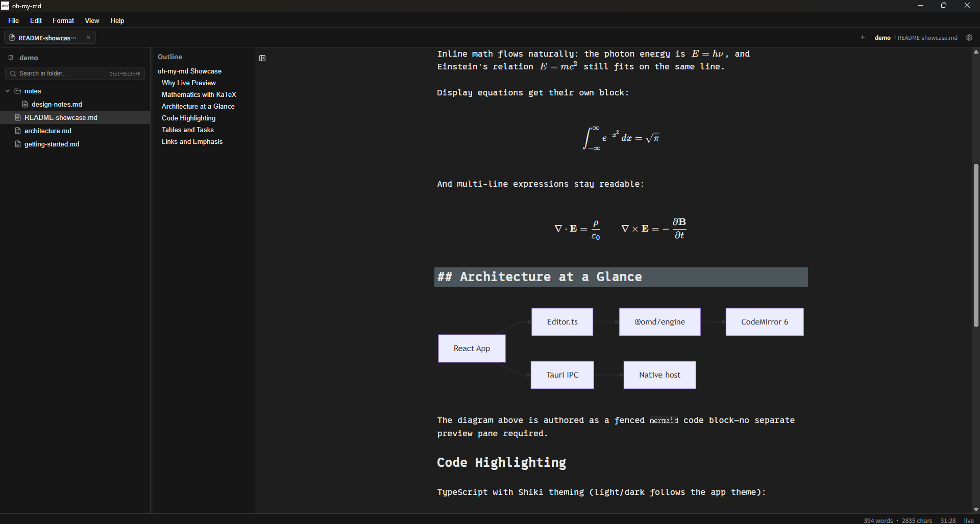Click 'Display equations get their own block:' line
Image resolution: width=980 pixels, height=524 pixels.
coord(533,93)
